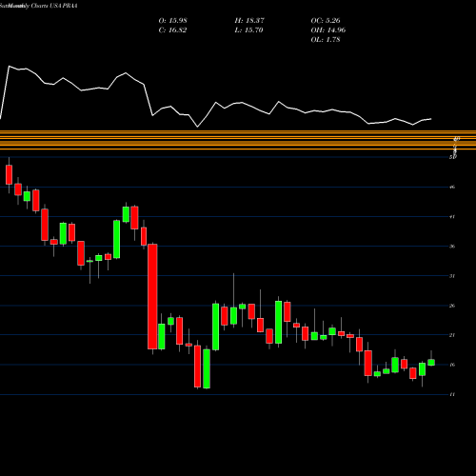Click the price axis label '31'
The width and height of the screenshot is (476, 476).
[452, 276]
